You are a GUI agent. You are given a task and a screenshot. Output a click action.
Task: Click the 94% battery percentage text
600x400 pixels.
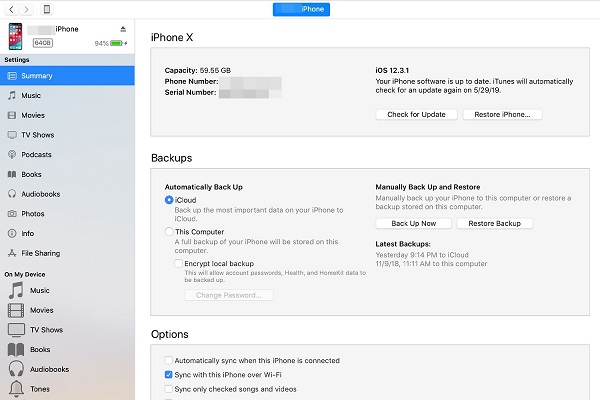pos(101,43)
